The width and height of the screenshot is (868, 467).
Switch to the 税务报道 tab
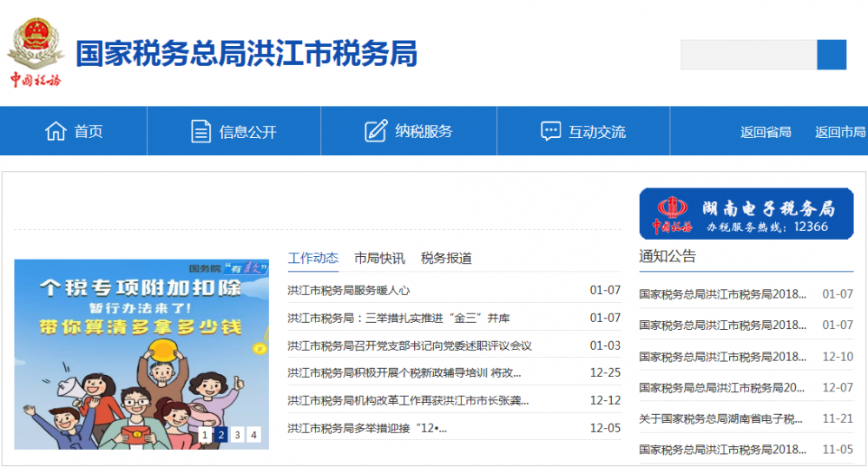tap(446, 258)
